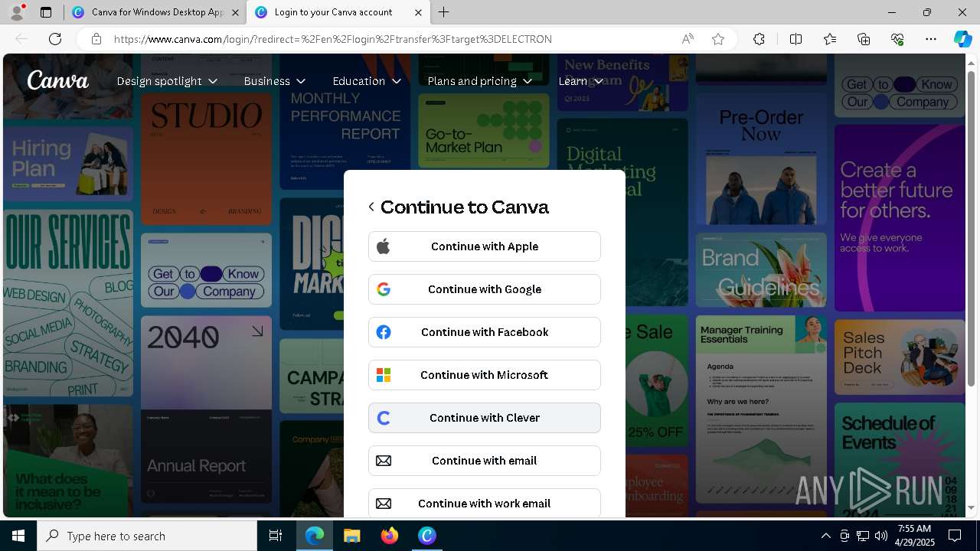The width and height of the screenshot is (980, 551).
Task: Click the address bar URL
Action: (x=333, y=39)
